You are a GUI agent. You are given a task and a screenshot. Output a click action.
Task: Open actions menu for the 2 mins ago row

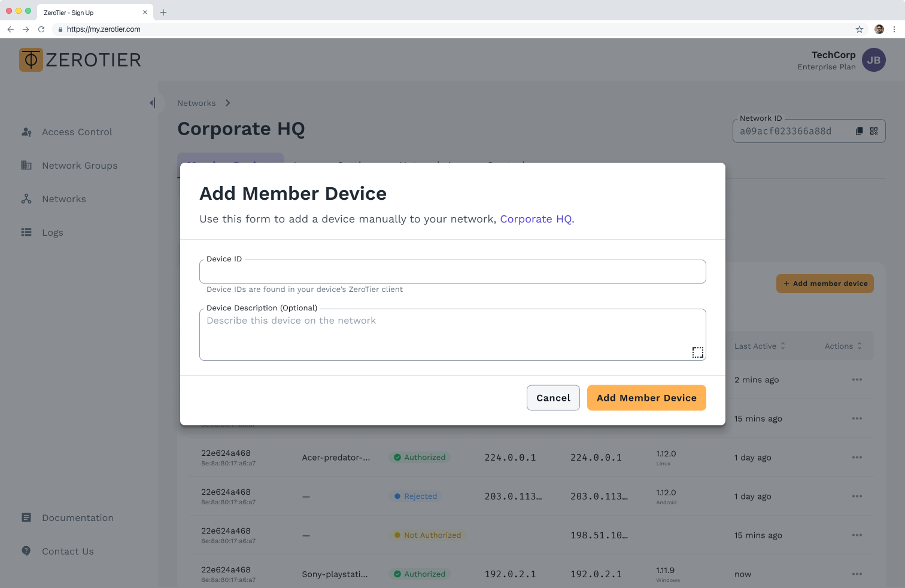coord(857,380)
